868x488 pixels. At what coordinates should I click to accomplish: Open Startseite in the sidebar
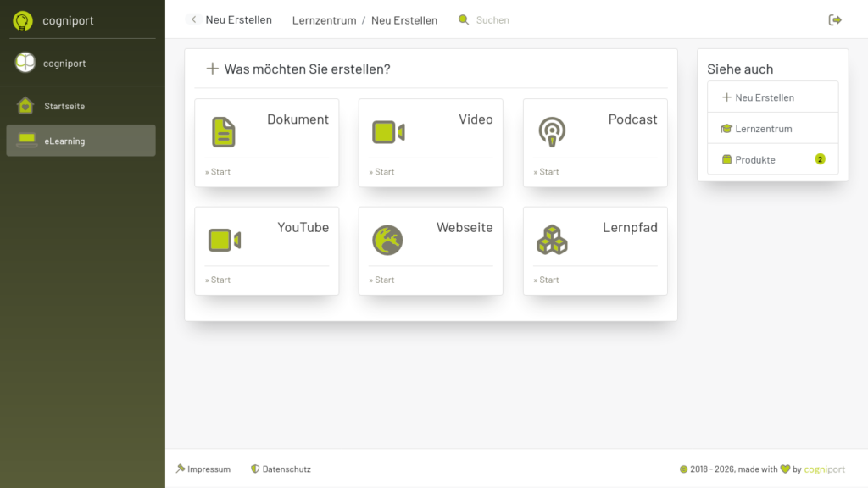(x=64, y=106)
